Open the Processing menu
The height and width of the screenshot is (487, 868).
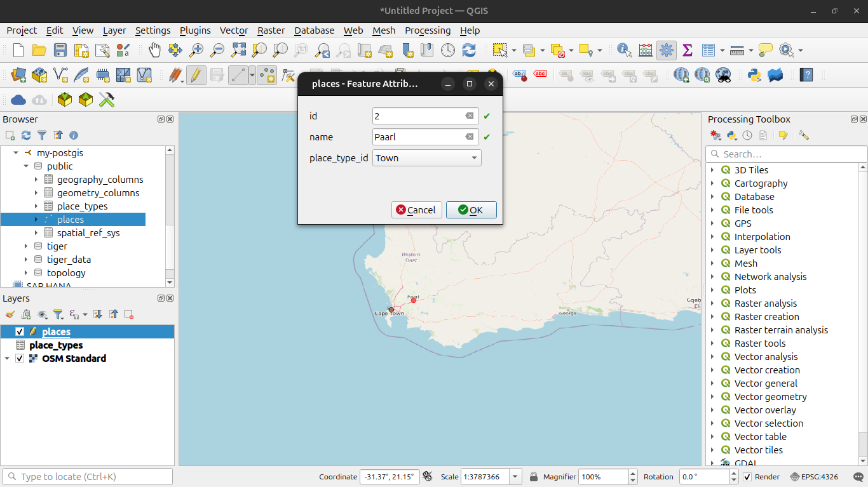click(427, 30)
